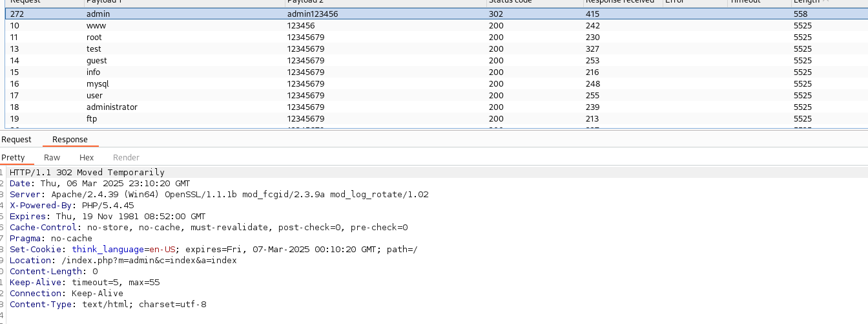This screenshot has width=868, height=324.
Task: Show the Hex view tab
Action: [x=87, y=158]
